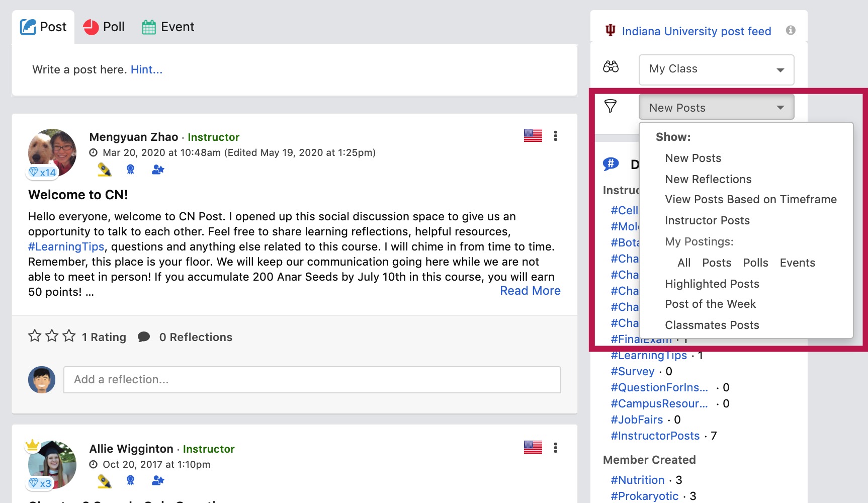
Task: Rate the post with the third star
Action: coord(69,336)
